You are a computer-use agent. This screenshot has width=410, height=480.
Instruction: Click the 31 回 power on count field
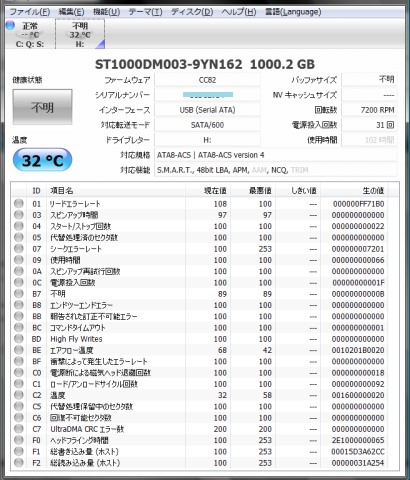[x=370, y=125]
